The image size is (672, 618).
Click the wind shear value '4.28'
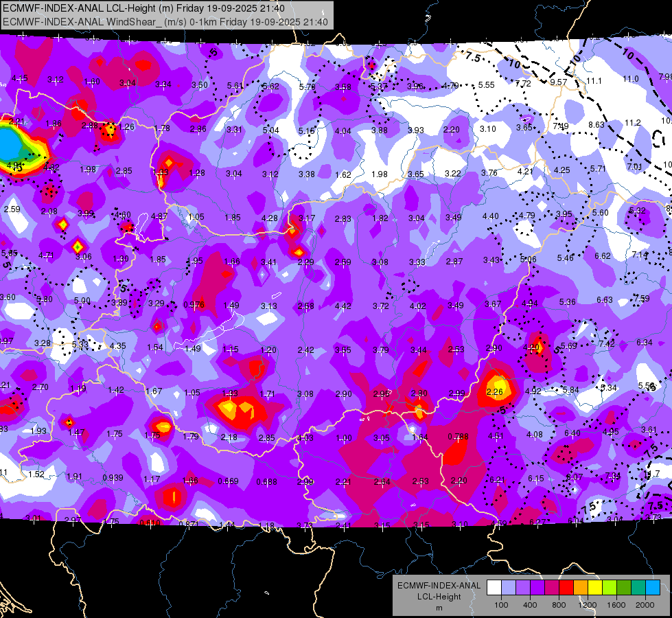point(270,218)
